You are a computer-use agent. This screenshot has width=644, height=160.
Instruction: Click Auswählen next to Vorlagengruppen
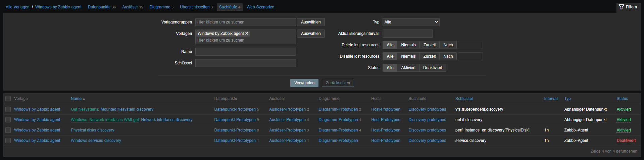(310, 22)
